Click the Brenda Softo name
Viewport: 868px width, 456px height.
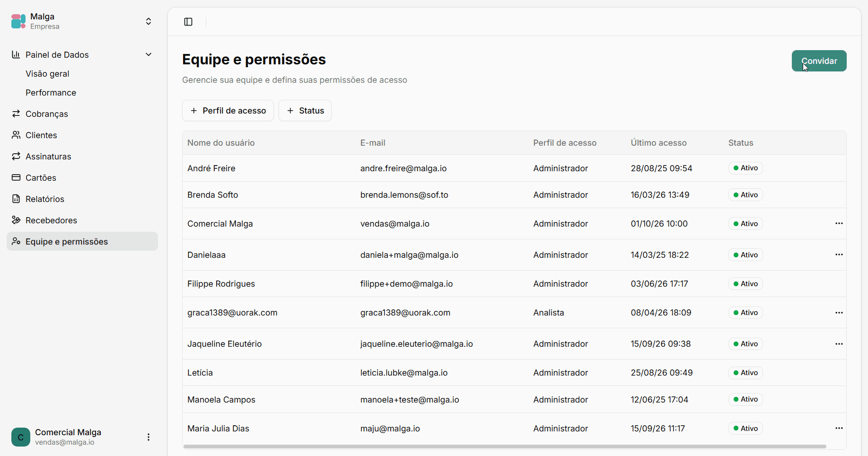click(x=213, y=195)
